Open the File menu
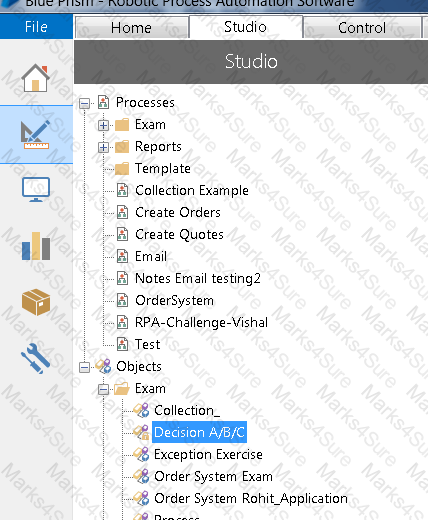The image size is (428, 520). (x=36, y=27)
